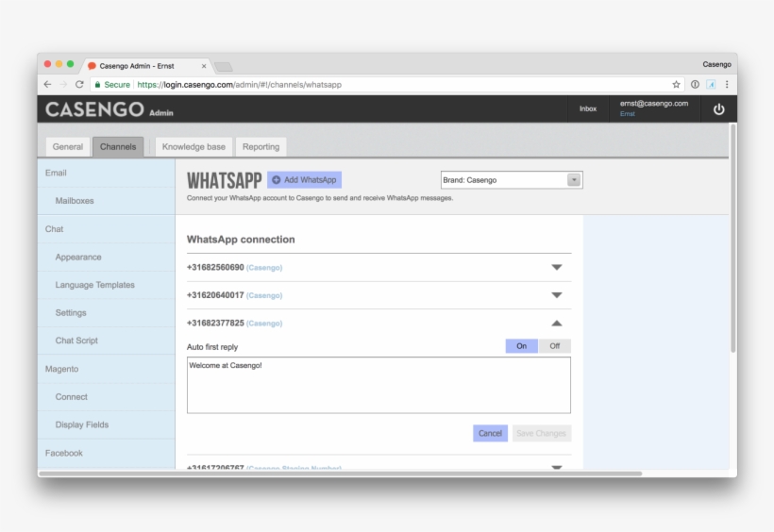Open a new browser tab
Viewport: 774px width, 532px height.
point(224,67)
